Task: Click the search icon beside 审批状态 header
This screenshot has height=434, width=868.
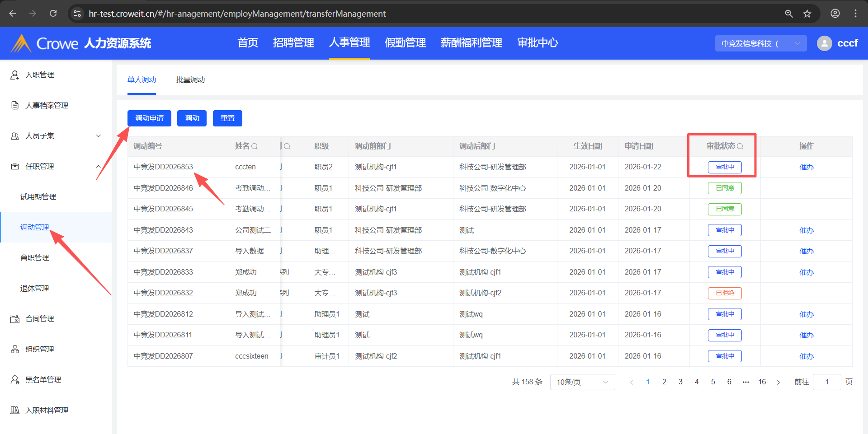Action: tap(740, 146)
